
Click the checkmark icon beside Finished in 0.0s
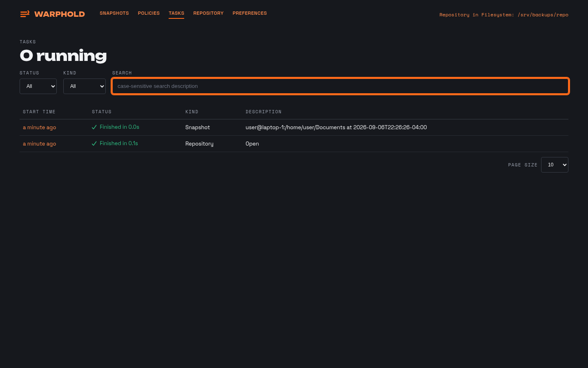(94, 127)
